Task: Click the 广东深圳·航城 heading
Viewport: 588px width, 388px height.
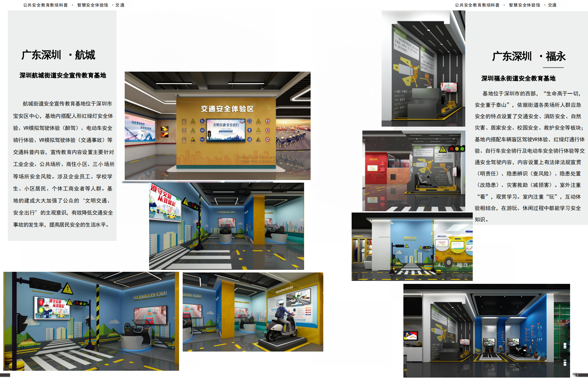Action: click(x=59, y=55)
